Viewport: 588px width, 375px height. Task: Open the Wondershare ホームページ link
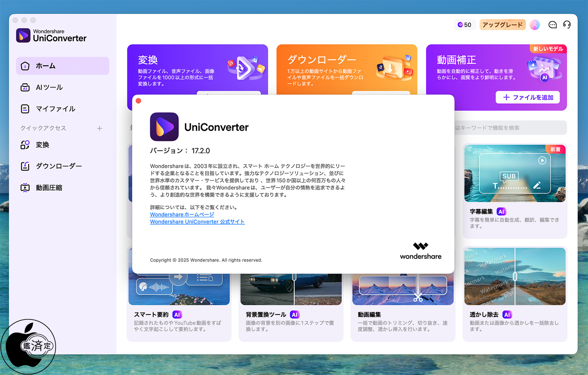[182, 214]
